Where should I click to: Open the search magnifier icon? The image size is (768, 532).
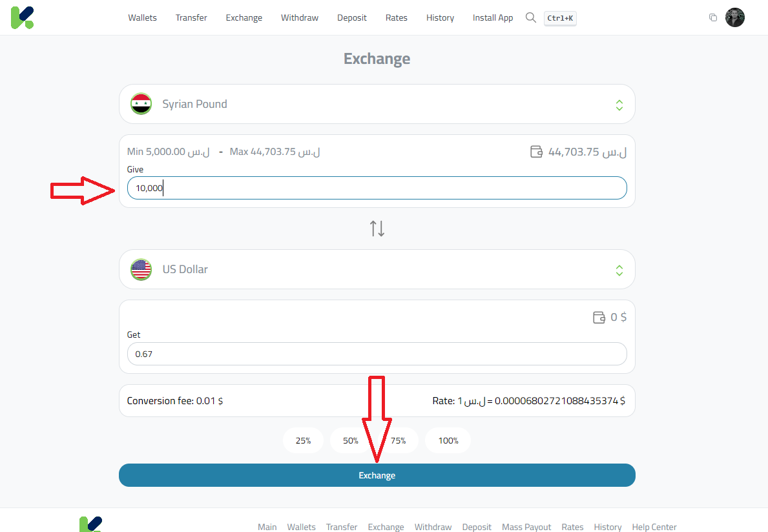click(x=530, y=18)
